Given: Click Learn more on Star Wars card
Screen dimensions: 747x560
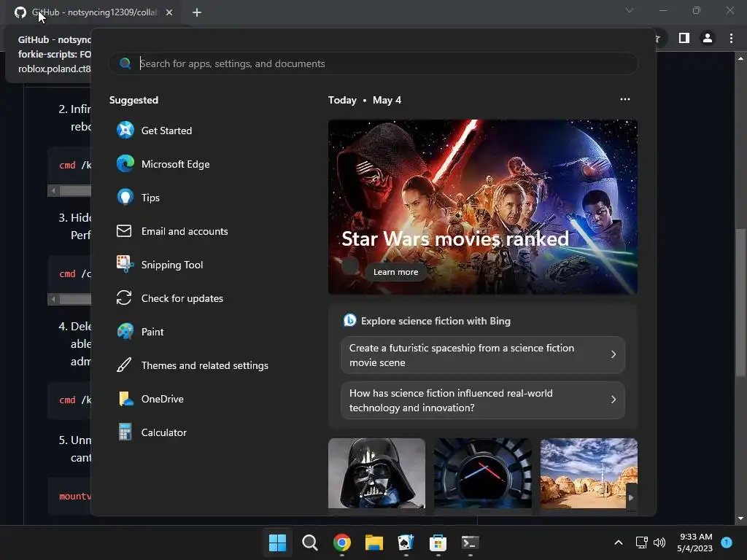Looking at the screenshot, I should coord(395,272).
